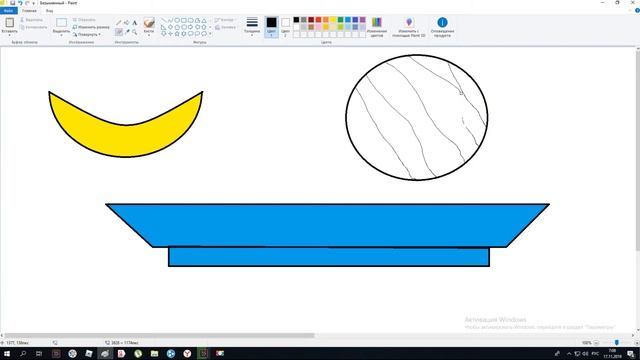Viewport: 640px width, 360px height.
Task: Click the Resize image button
Action: [91, 27]
